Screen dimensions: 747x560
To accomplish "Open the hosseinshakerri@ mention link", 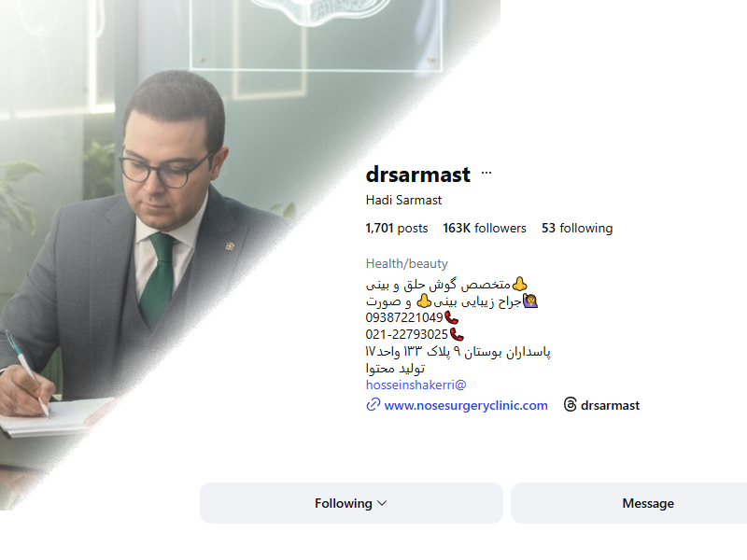I will click(416, 385).
